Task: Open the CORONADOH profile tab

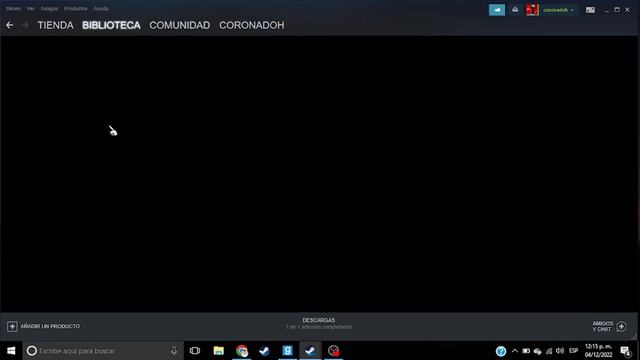Action: pos(251,25)
